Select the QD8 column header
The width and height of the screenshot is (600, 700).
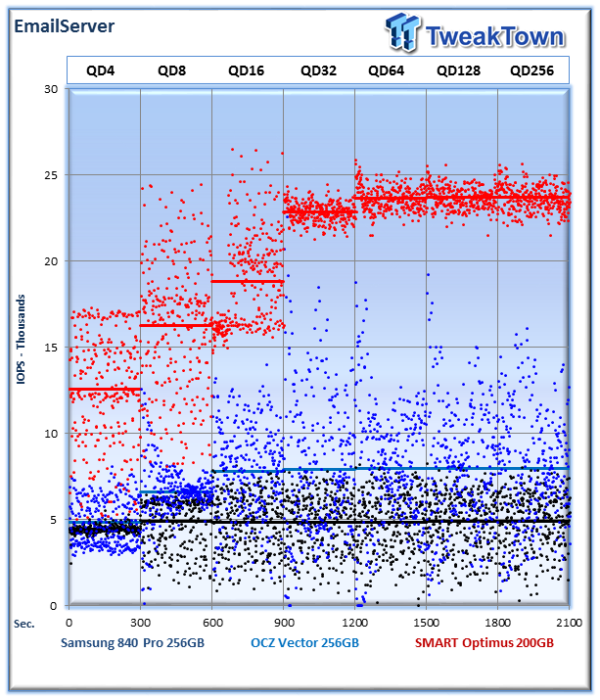tap(172, 70)
